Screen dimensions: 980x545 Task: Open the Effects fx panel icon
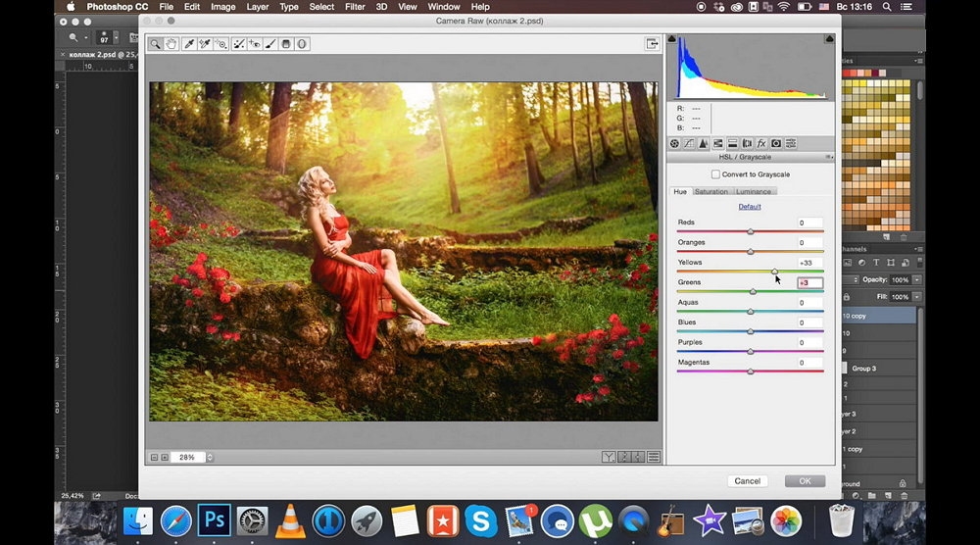(x=761, y=143)
